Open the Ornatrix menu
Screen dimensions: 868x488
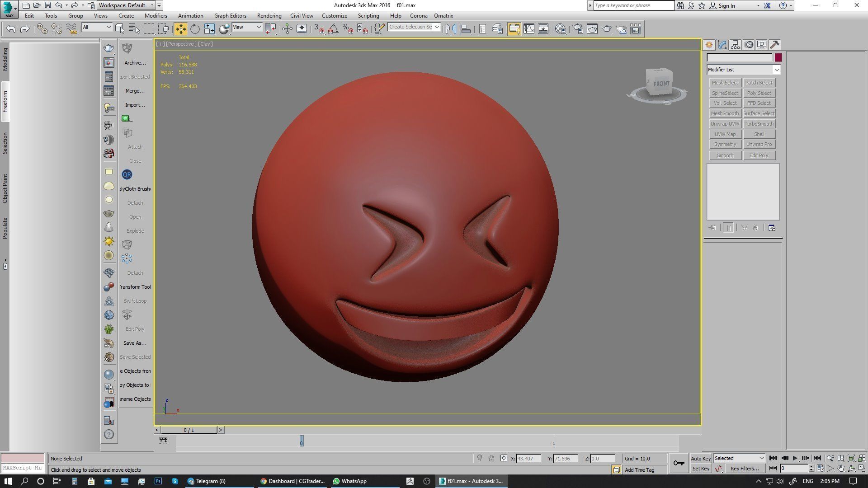point(443,15)
